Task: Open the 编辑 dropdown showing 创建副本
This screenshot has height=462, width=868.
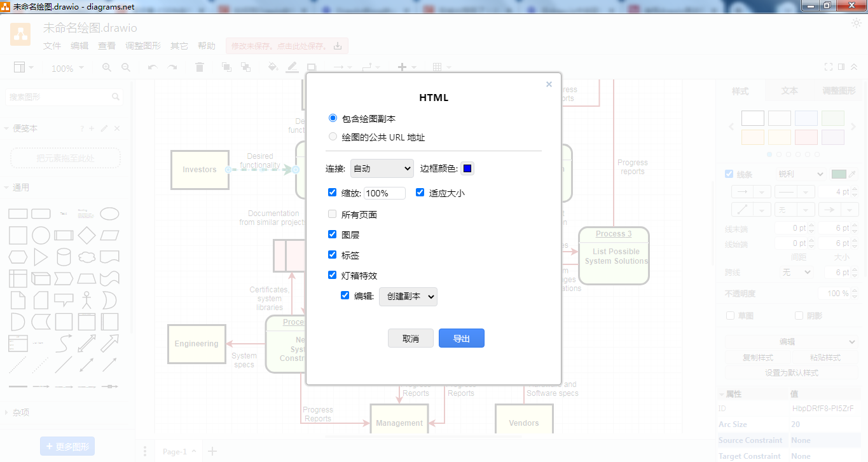Action: click(x=408, y=296)
